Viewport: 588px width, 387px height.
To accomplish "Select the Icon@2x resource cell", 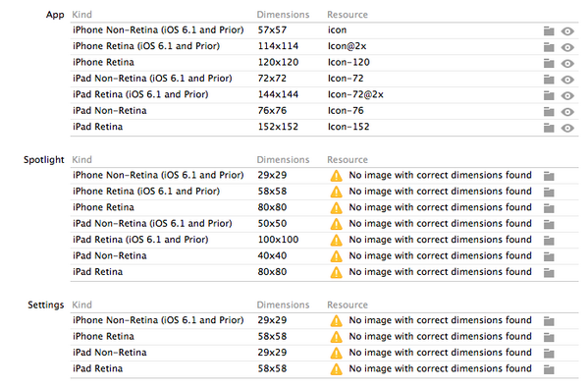I will coord(347,46).
